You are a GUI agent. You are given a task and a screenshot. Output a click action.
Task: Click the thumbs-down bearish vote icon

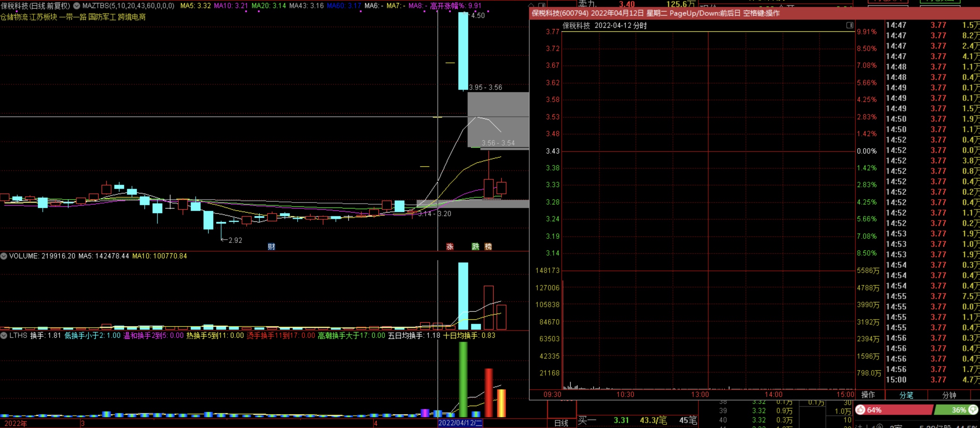[x=973, y=410]
